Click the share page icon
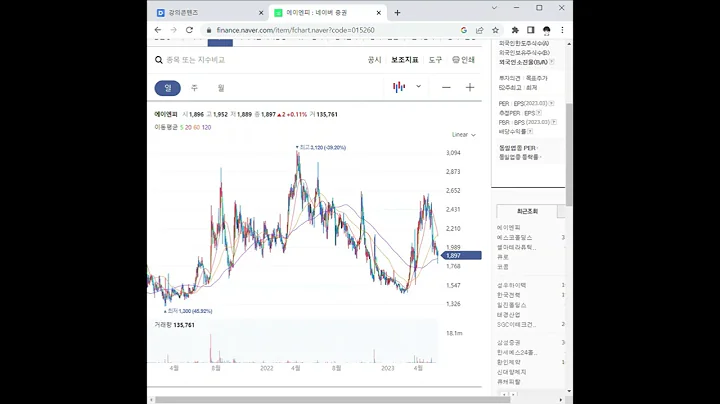 479,30
